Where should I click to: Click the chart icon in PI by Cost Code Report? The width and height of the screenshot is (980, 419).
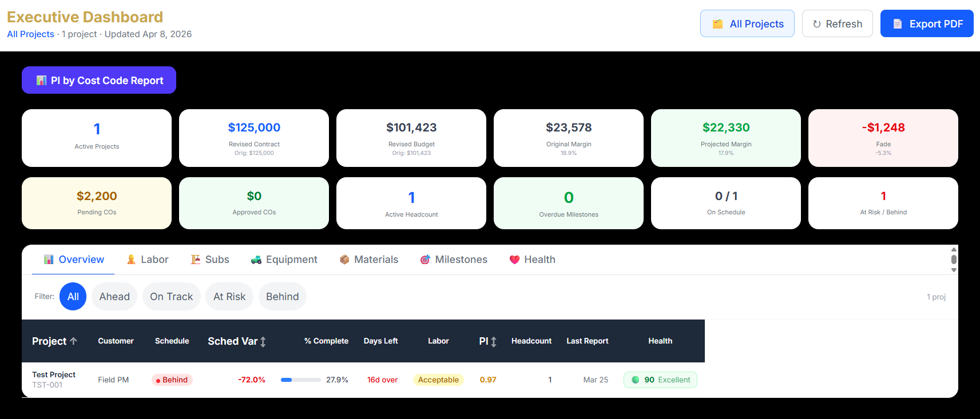(x=41, y=81)
